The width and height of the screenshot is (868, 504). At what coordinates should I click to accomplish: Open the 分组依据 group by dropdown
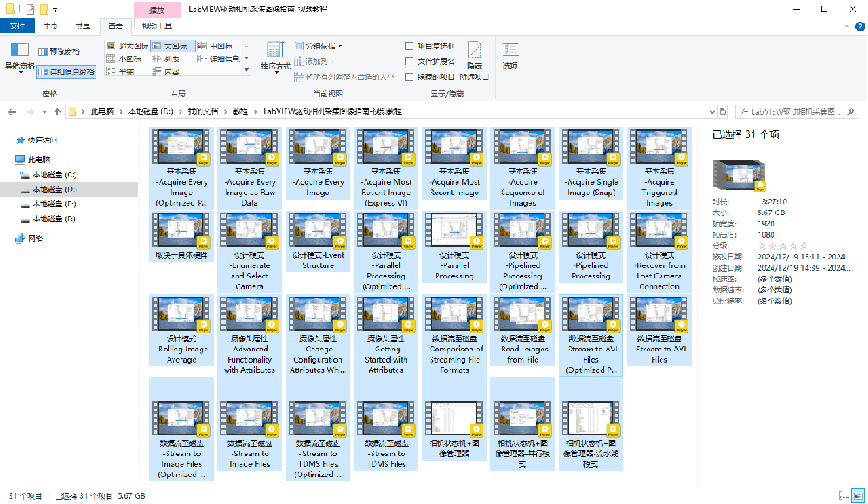click(x=319, y=46)
